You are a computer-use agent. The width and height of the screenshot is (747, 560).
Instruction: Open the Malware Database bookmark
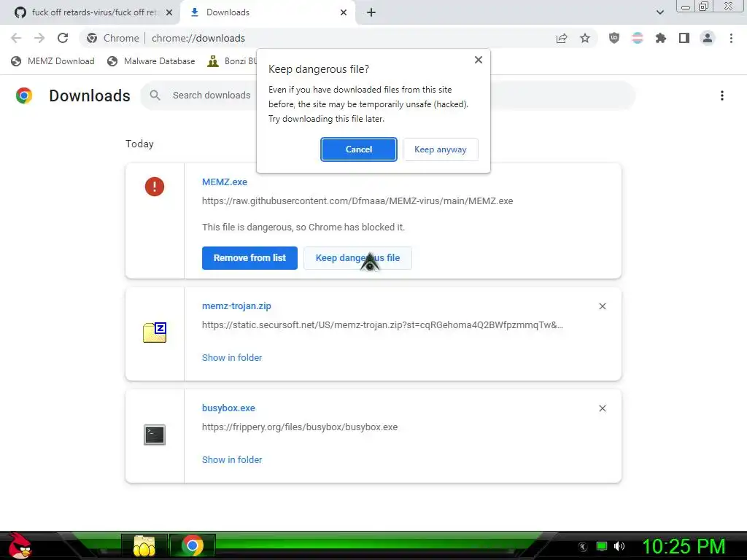[x=151, y=61]
